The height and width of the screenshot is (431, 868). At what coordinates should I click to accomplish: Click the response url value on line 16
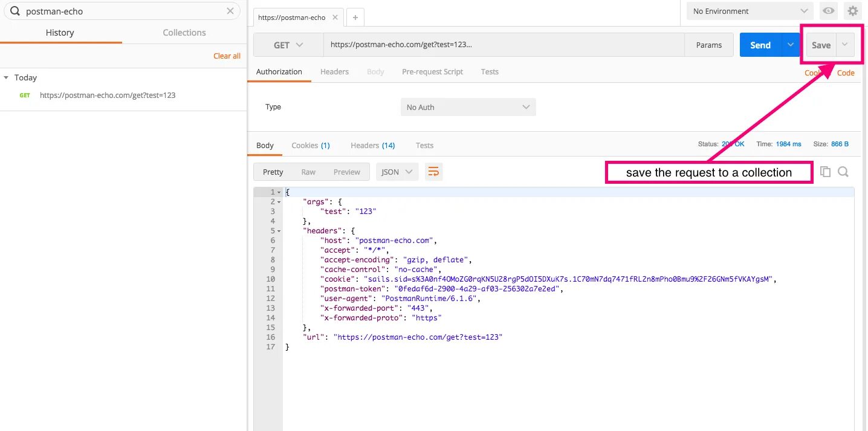click(418, 337)
